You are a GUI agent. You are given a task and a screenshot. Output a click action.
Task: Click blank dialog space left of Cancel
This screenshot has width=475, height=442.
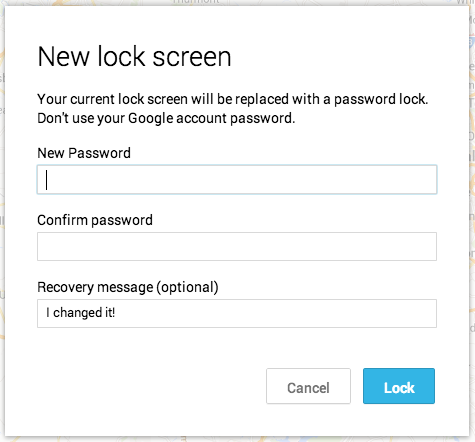pos(150,386)
